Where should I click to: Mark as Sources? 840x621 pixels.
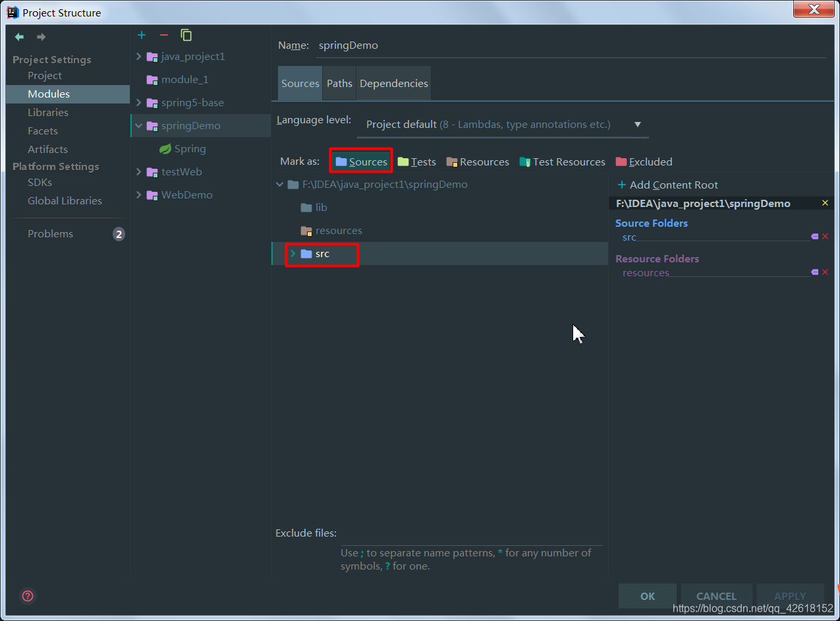pyautogui.click(x=361, y=162)
